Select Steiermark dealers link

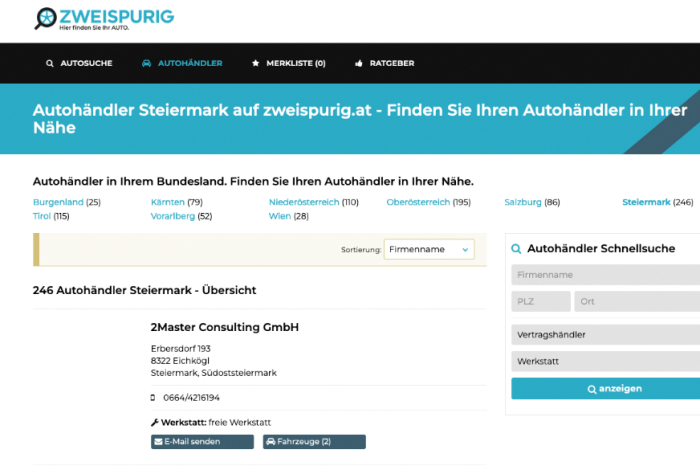pos(646,202)
